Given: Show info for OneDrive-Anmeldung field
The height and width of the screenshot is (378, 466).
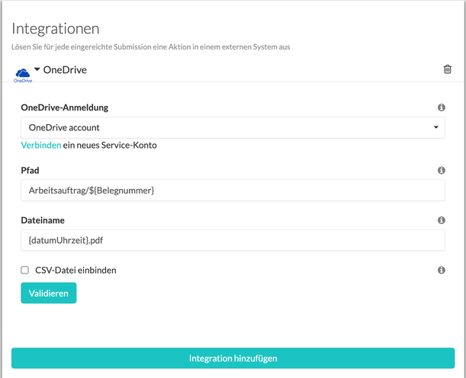Looking at the screenshot, I should [x=441, y=107].
